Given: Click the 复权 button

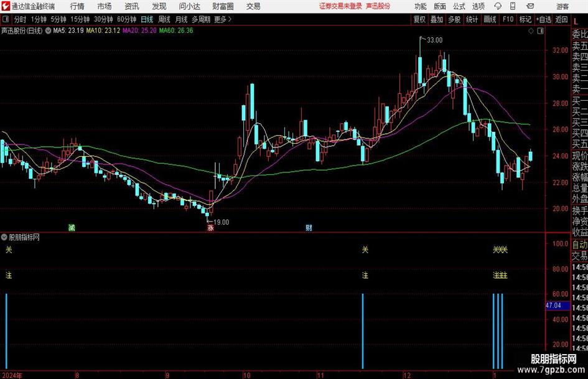Looking at the screenshot, I should [419, 19].
